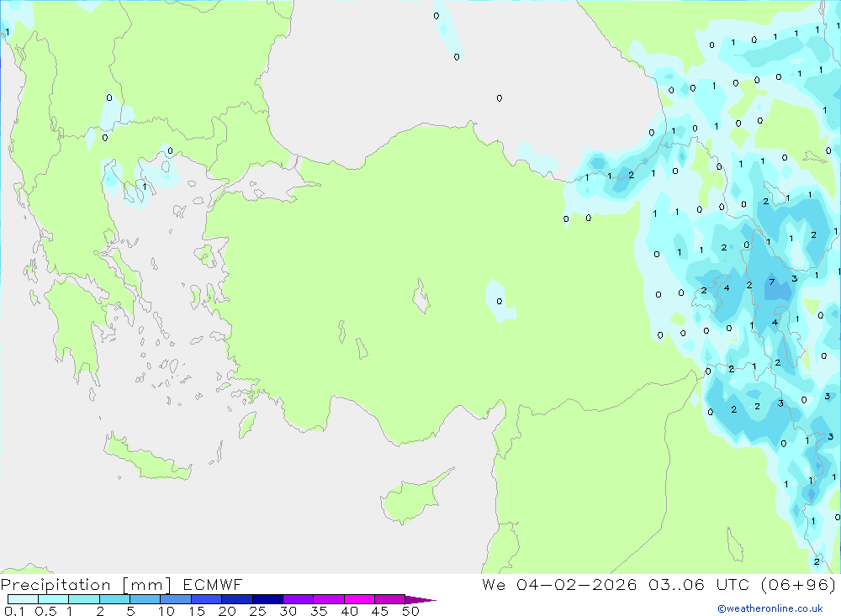Click the legend label '40'

click(350, 611)
